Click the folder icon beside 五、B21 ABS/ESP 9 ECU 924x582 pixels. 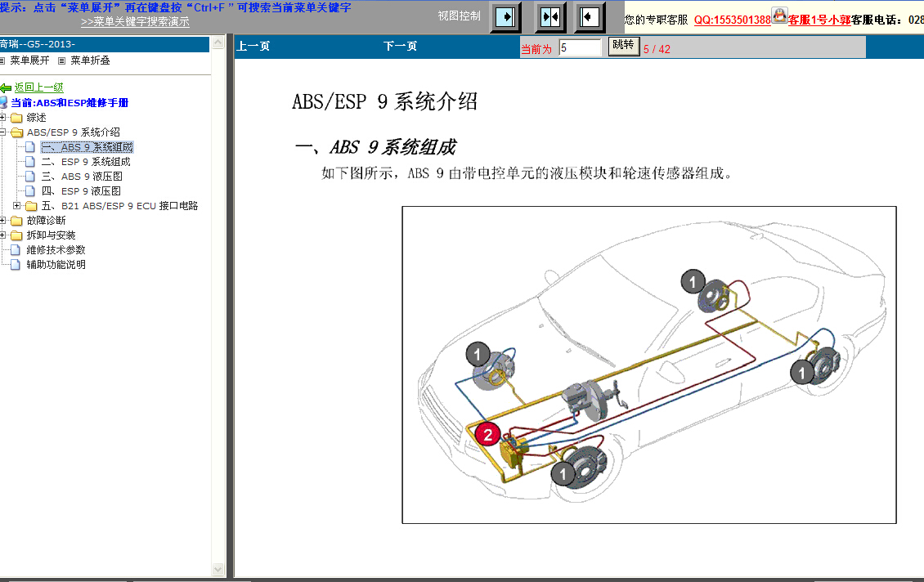pos(31,206)
